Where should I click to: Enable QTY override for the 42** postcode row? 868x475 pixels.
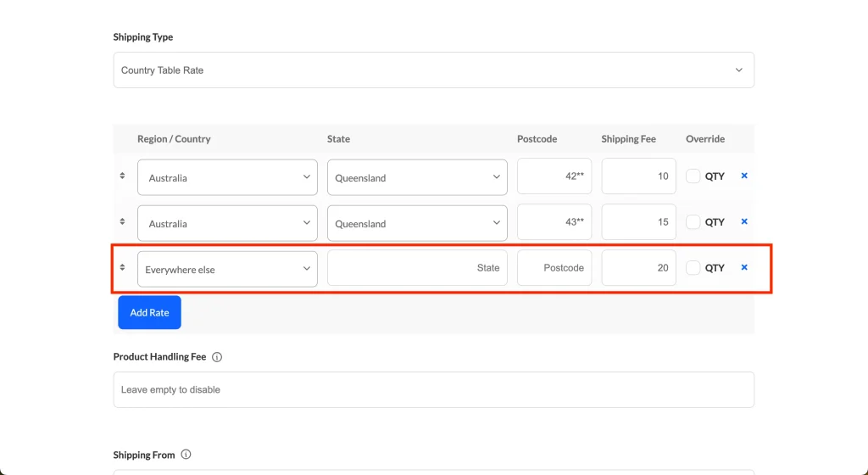tap(693, 176)
